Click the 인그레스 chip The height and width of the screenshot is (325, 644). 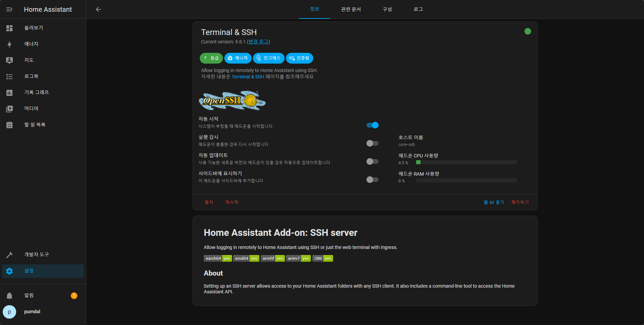[268, 58]
